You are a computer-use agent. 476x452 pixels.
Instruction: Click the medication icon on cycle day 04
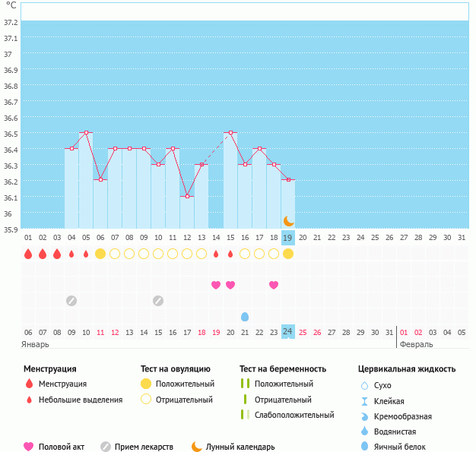pos(71,300)
